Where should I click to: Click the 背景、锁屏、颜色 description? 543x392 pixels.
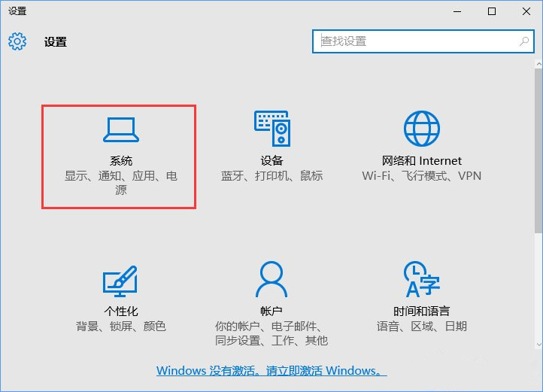coord(121,326)
